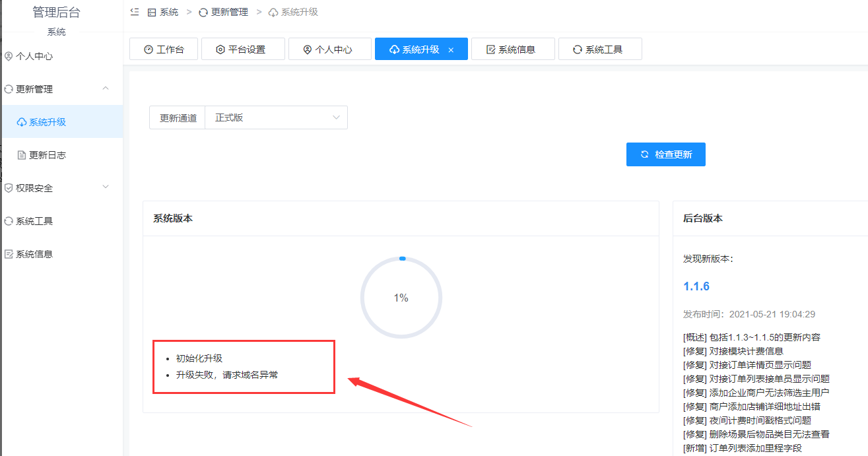Screen dimensions: 868x456
Task: Click the 更新管理 breadcrumb link
Action: (x=223, y=12)
